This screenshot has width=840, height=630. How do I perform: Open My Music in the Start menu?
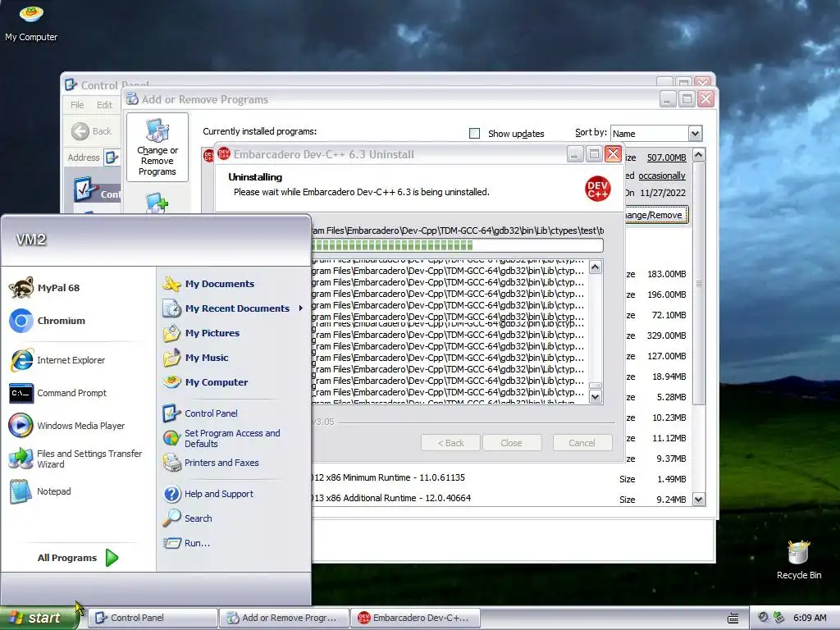[x=196, y=358]
